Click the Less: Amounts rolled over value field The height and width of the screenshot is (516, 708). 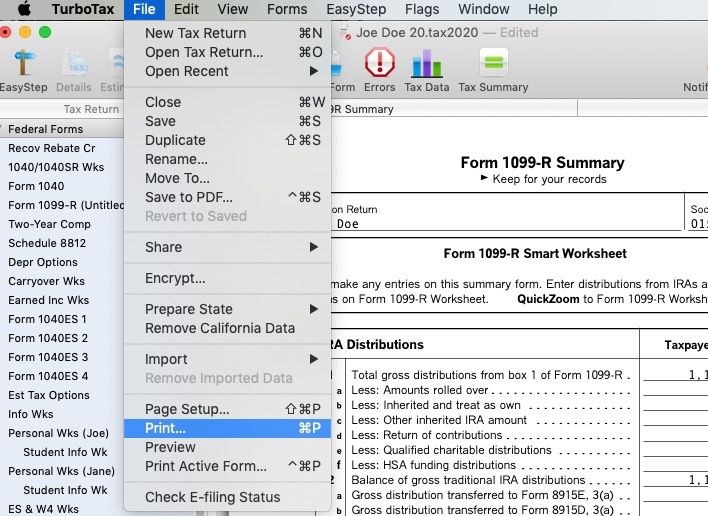675,390
